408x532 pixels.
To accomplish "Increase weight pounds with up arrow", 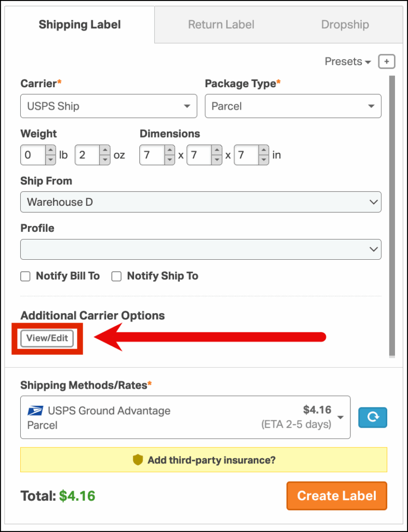I will coord(50,150).
